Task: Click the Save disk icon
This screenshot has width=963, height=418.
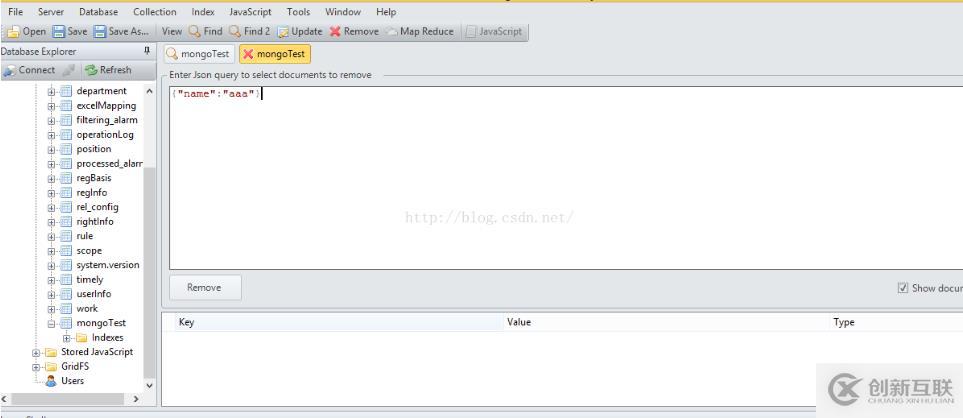Action: point(59,31)
